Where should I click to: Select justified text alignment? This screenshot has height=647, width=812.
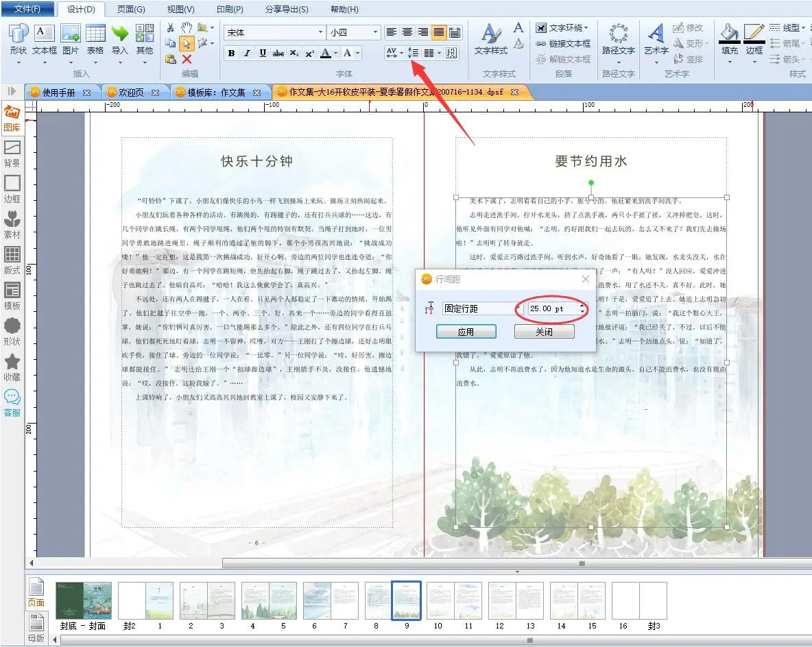pyautogui.click(x=439, y=32)
